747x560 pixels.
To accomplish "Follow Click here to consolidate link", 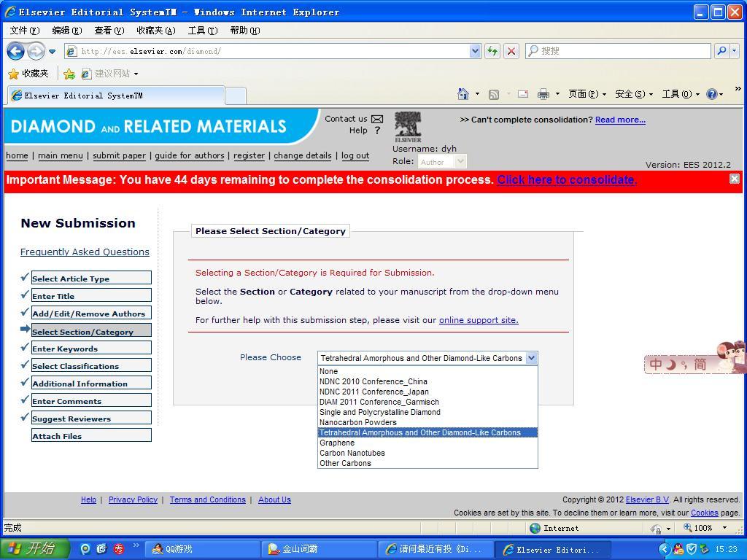I will click(x=567, y=180).
